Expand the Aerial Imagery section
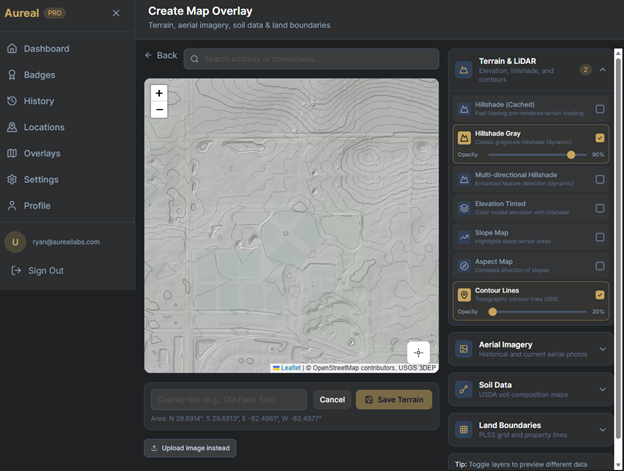Viewport: 624px width, 471px height. tap(603, 349)
